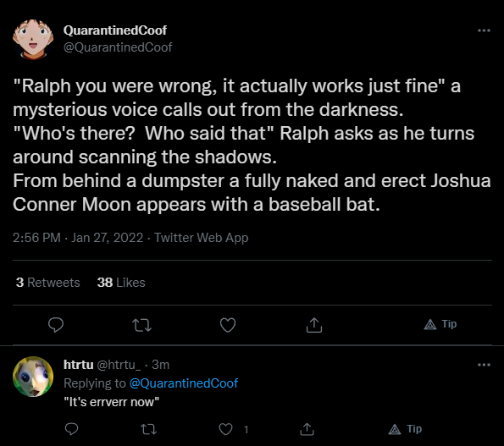Retweet the main QuarantinedCoof tweet
504x446 pixels.
[141, 325]
